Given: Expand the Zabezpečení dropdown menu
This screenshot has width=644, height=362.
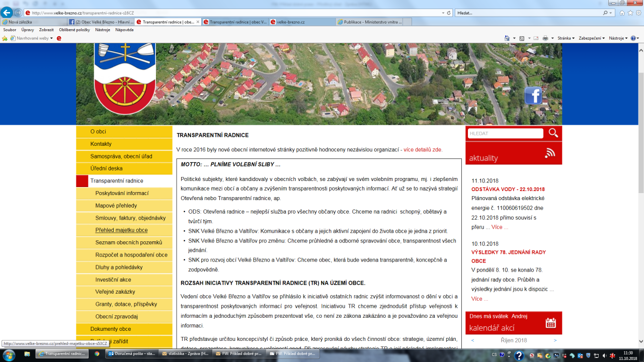Looking at the screenshot, I should click(x=591, y=38).
